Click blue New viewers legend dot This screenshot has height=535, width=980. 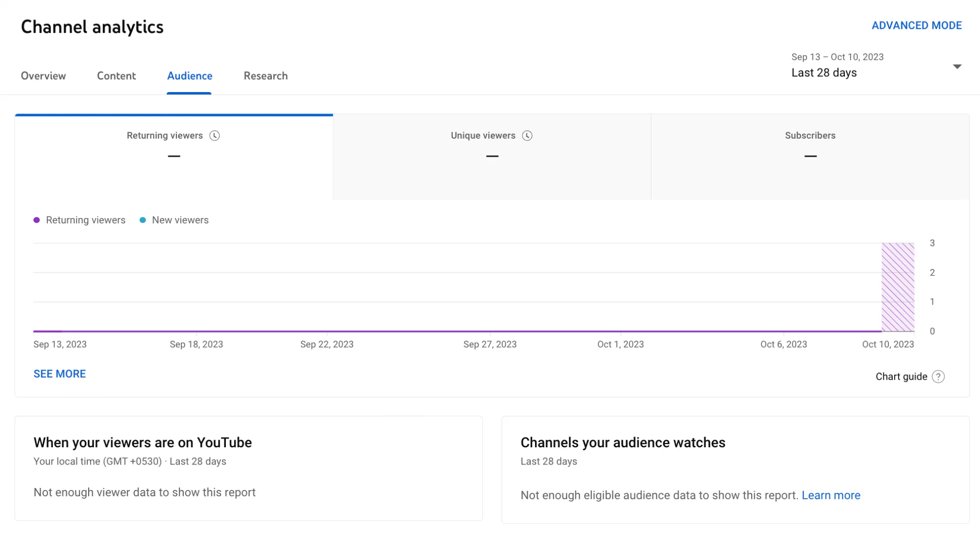coord(143,220)
